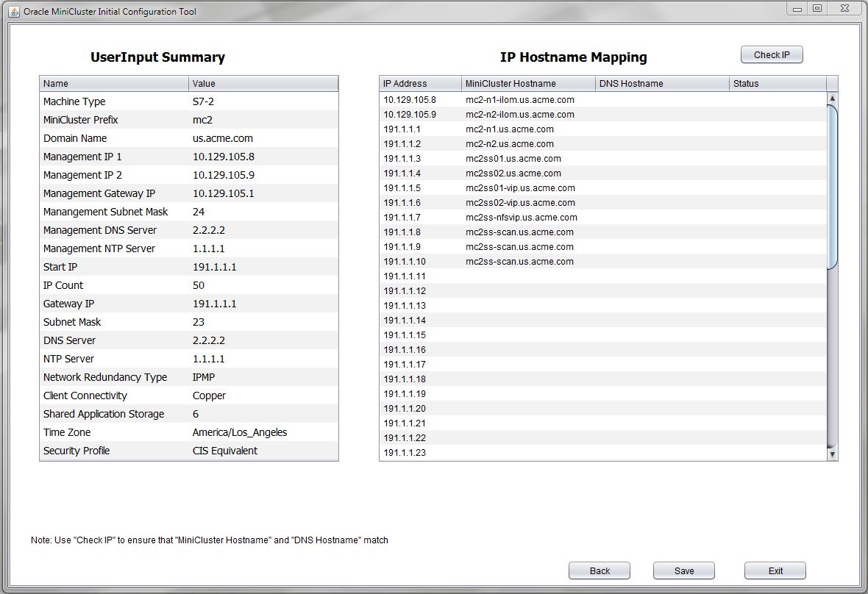
Task: Select the Status column header
Action: (x=778, y=84)
